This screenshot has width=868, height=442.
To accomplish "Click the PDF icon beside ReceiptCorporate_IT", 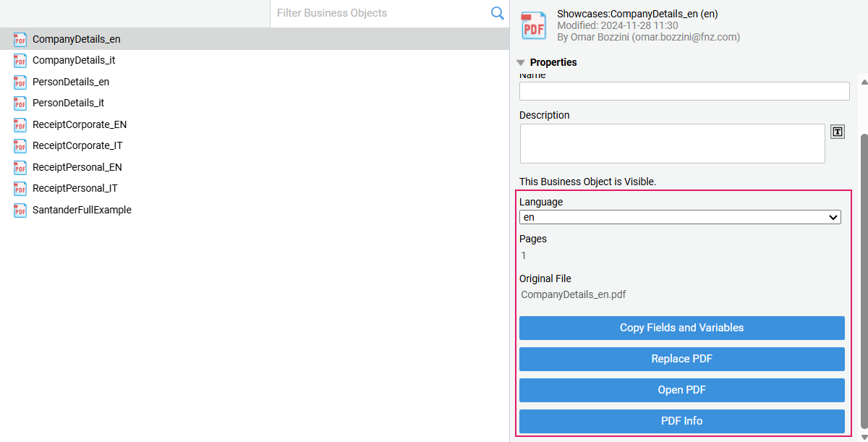I will (20, 146).
